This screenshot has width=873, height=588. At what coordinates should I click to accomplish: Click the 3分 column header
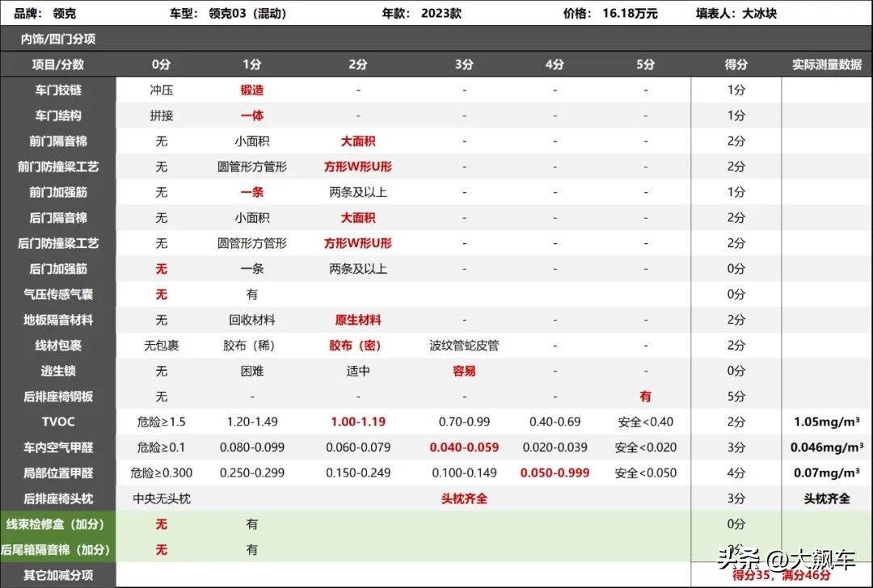tap(464, 65)
